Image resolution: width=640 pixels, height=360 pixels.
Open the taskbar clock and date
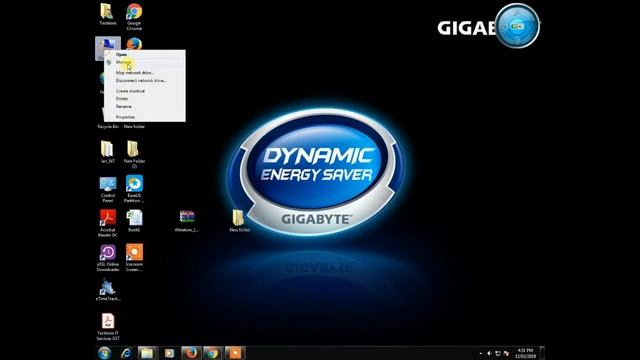pos(525,353)
